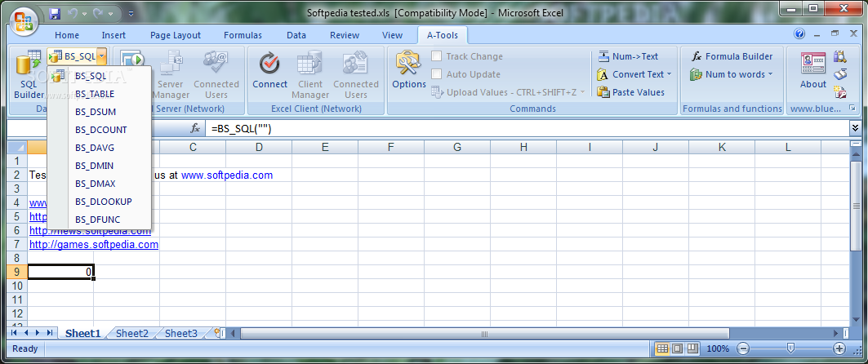This screenshot has width=868, height=364.
Task: Open the Formula Builder
Action: [x=732, y=56]
